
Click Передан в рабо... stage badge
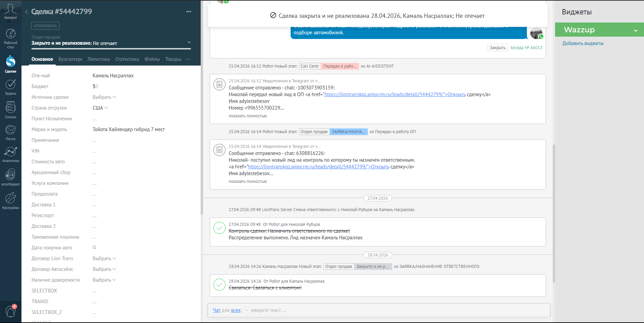pos(340,66)
